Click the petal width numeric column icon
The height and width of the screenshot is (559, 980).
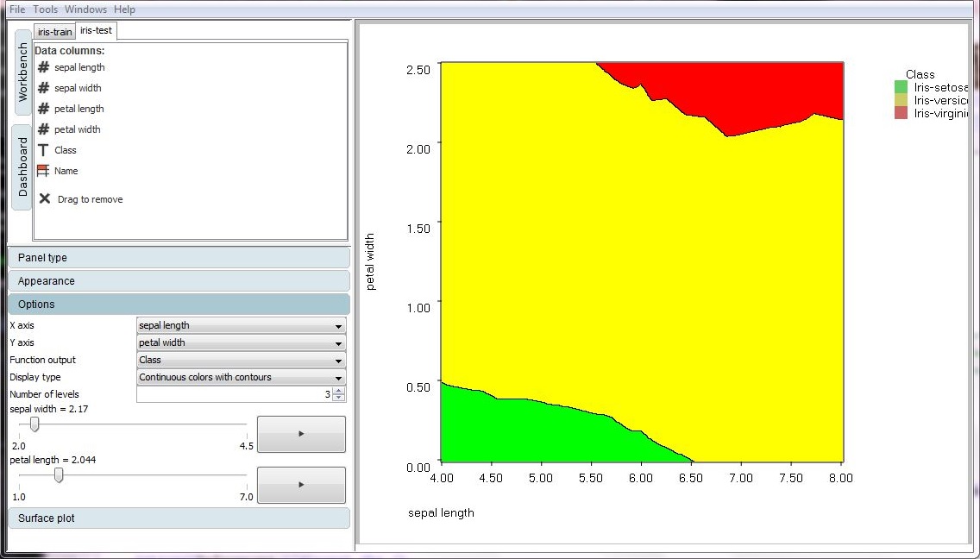pos(44,129)
